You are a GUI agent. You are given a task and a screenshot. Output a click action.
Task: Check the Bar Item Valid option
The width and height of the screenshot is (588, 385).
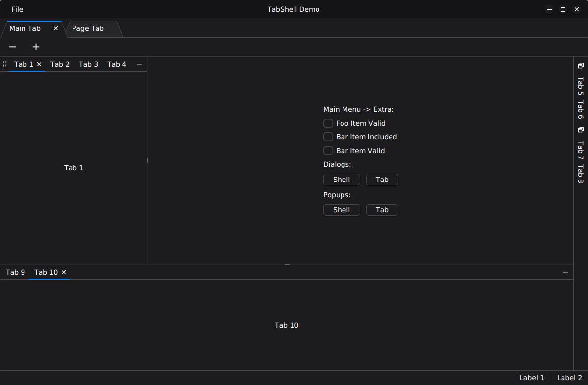click(328, 151)
